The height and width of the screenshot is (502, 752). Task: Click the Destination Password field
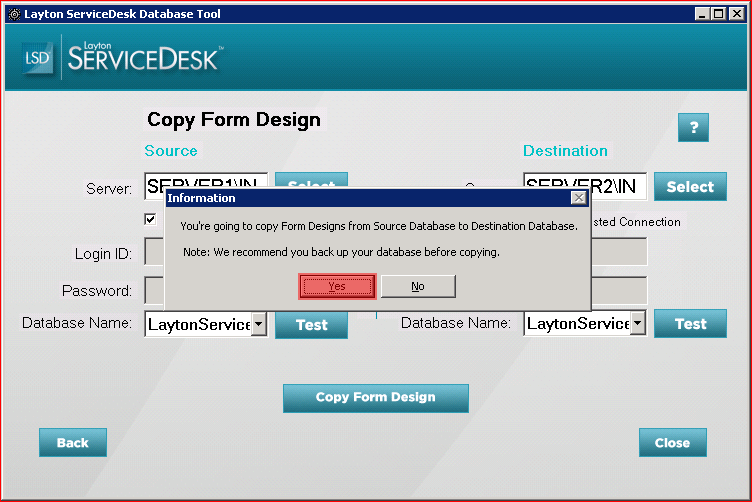pos(619,290)
